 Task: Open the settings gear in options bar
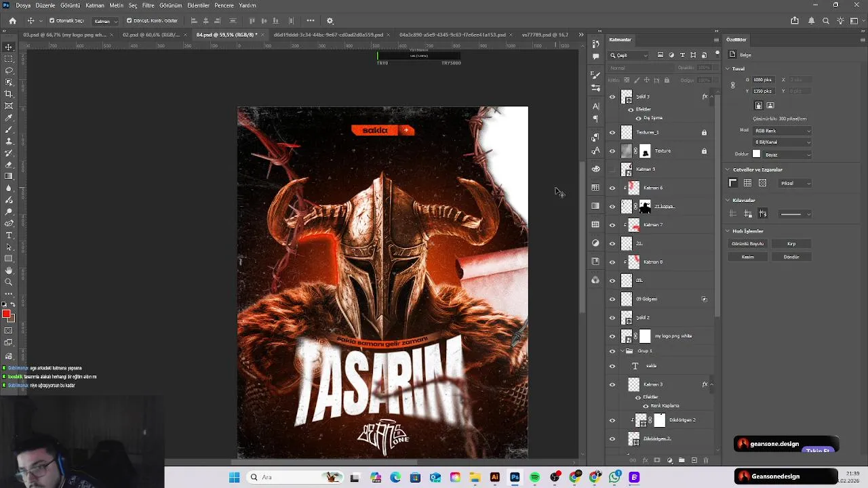pos(330,21)
